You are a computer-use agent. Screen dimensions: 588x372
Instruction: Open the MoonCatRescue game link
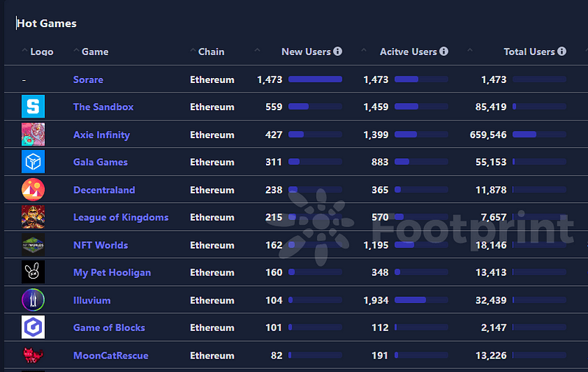click(111, 355)
